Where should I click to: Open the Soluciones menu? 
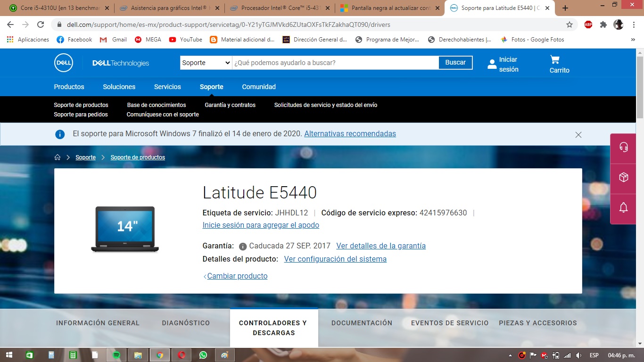[x=119, y=87]
